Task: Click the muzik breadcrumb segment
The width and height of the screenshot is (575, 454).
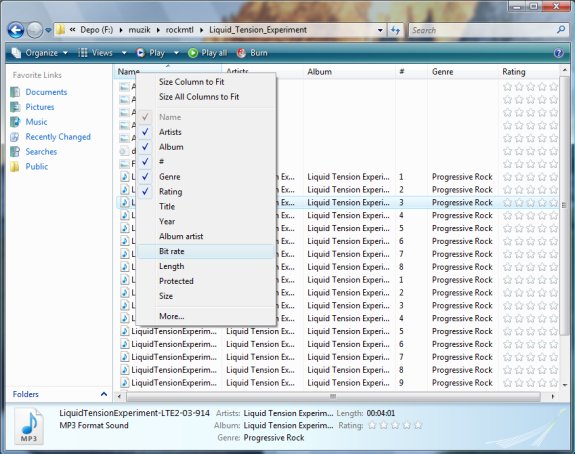Action: coord(139,30)
